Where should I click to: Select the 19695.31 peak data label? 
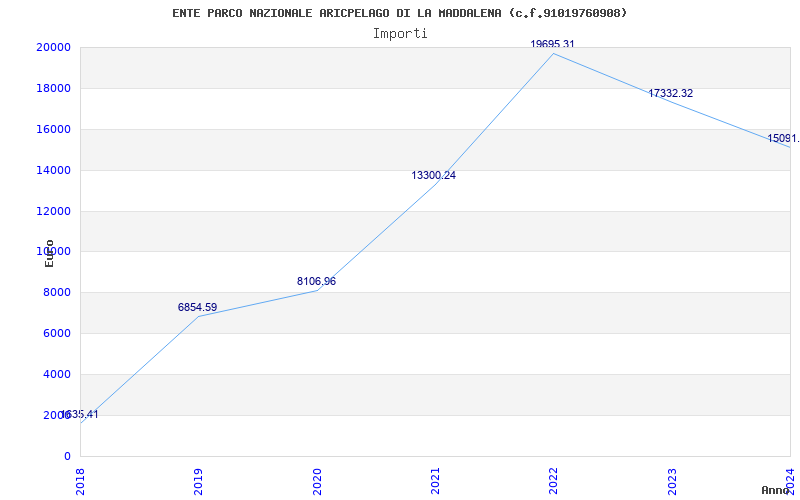tap(552, 44)
